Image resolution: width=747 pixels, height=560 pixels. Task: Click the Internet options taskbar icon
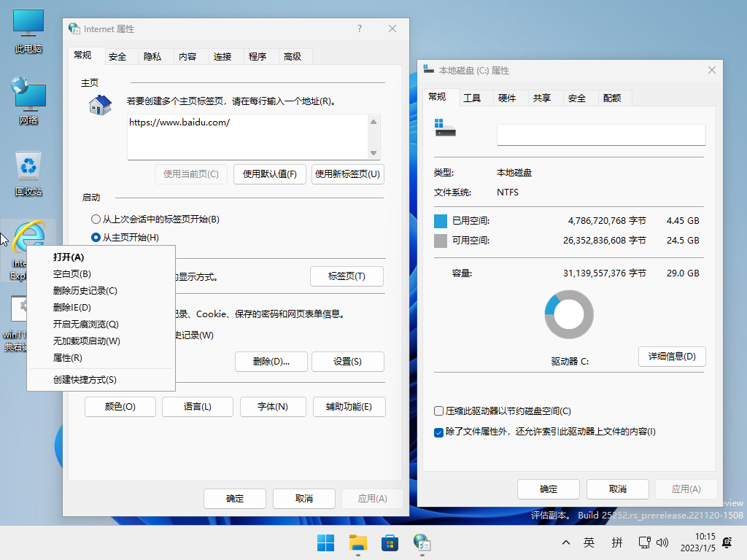tap(422, 542)
